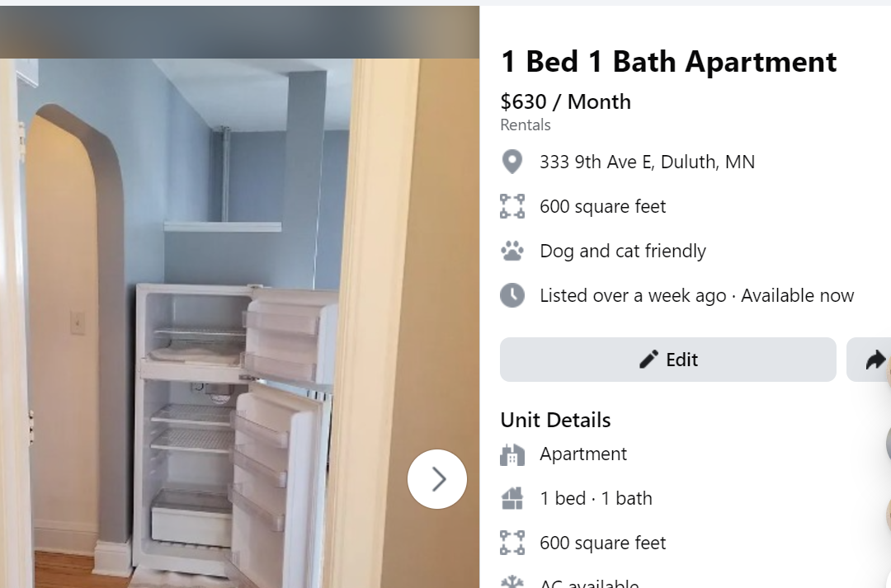
Task: Click the paw print pet-friendly icon
Action: coord(512,251)
